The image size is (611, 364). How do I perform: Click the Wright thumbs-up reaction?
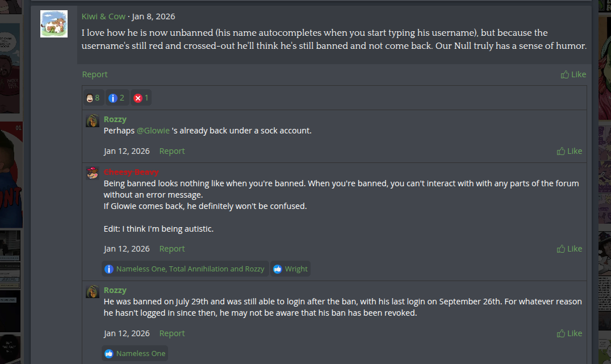(x=291, y=269)
